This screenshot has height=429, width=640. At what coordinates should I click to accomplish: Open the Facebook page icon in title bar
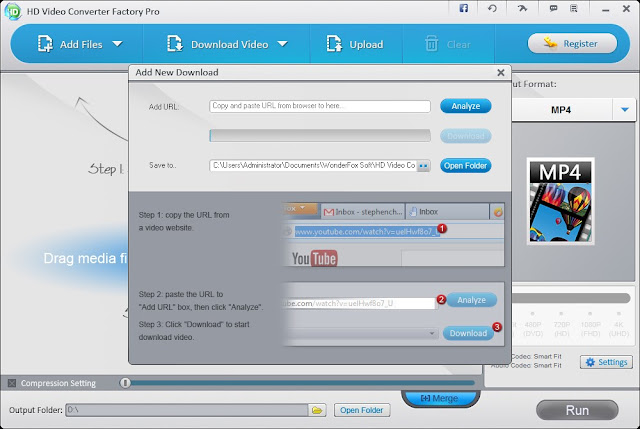(x=464, y=8)
